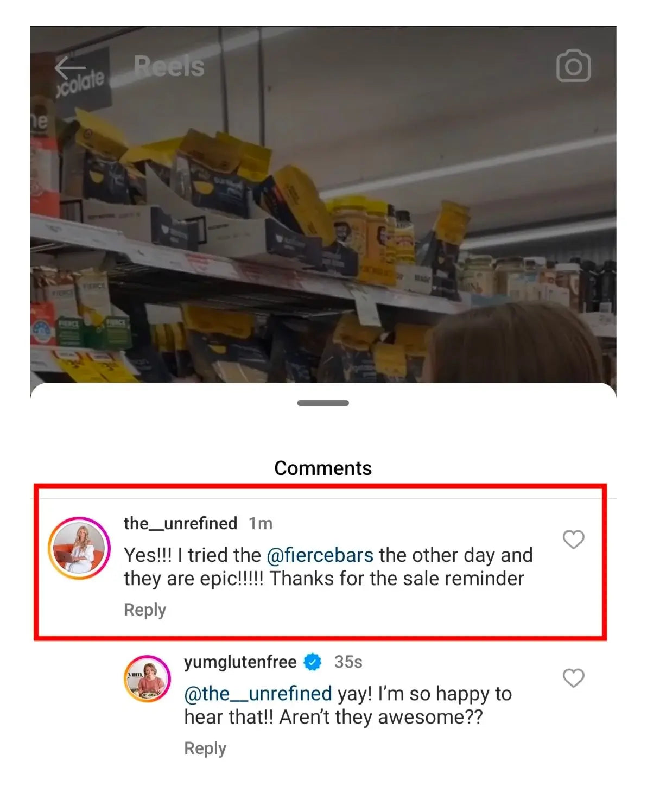This screenshot has height=812, width=647.
Task: Open the camera icon at top right
Action: click(x=573, y=66)
